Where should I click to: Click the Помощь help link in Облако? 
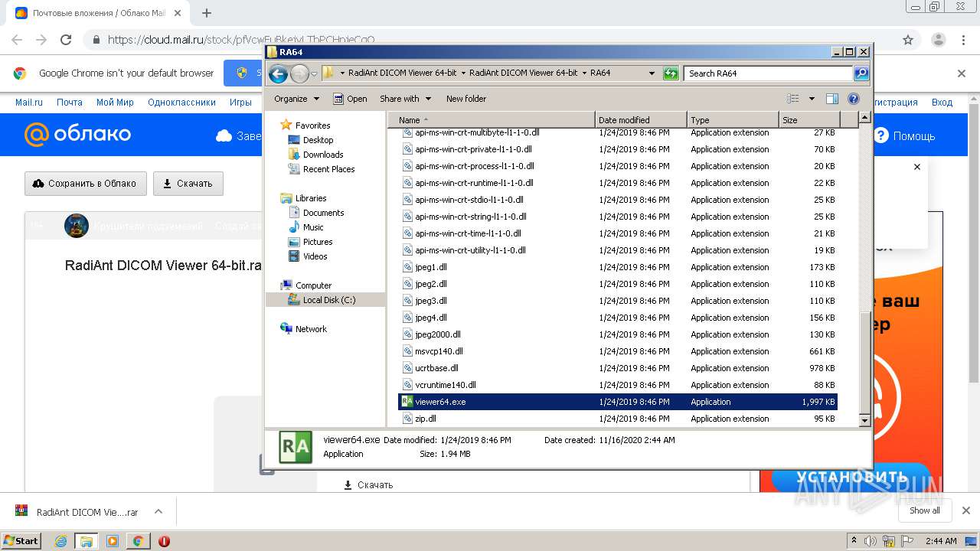coord(905,136)
